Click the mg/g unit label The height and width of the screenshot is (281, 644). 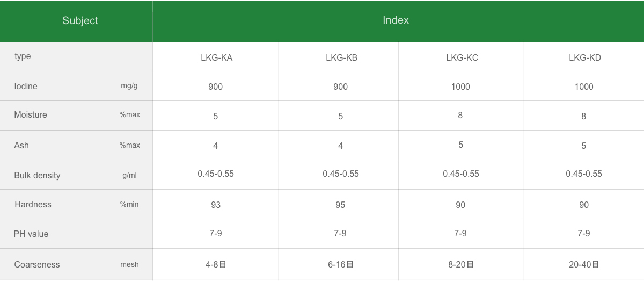point(129,86)
